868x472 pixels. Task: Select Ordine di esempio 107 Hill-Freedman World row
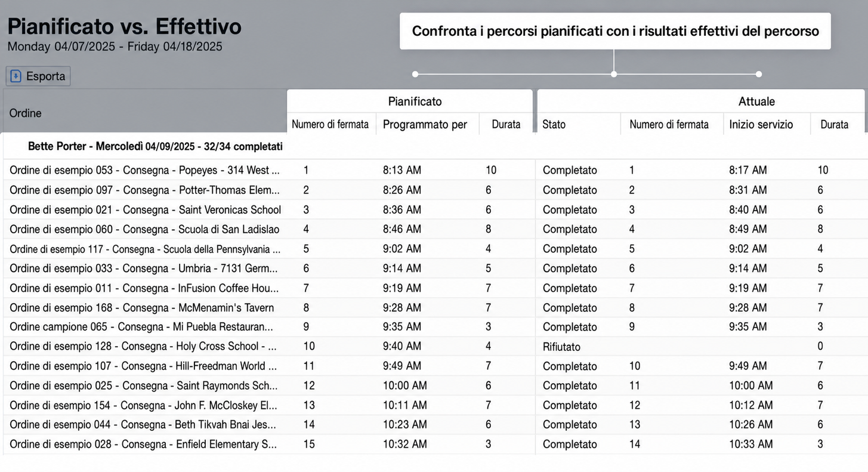(435, 366)
